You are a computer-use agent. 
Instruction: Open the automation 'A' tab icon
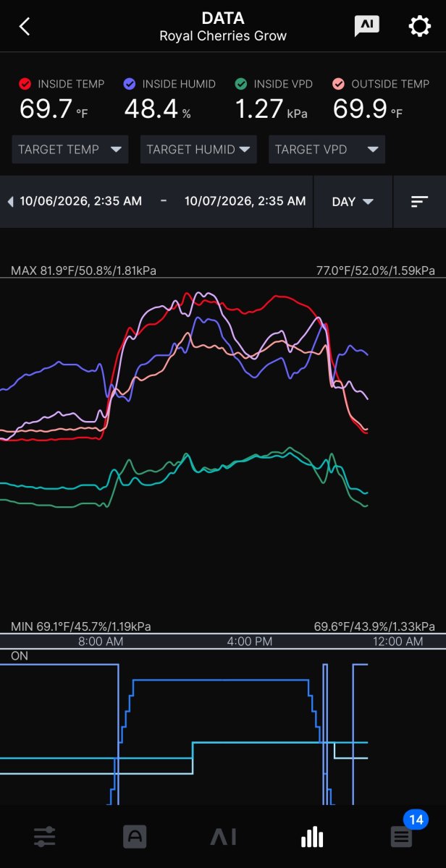134,837
